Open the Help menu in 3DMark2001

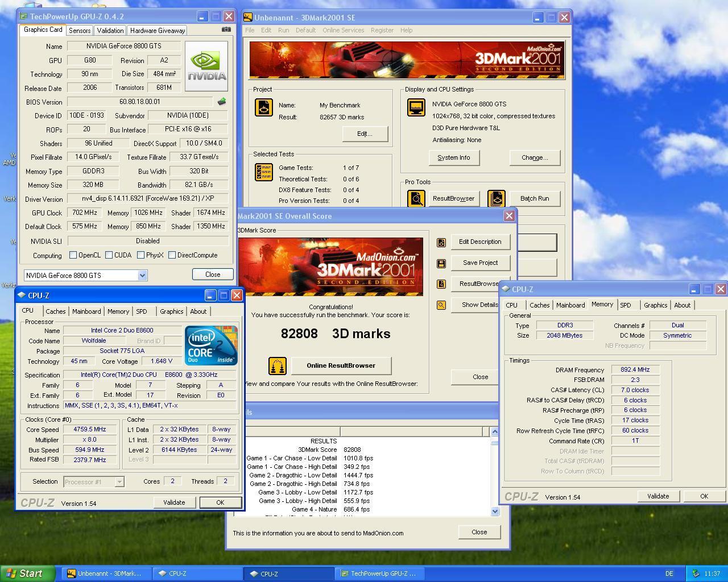pos(406,30)
